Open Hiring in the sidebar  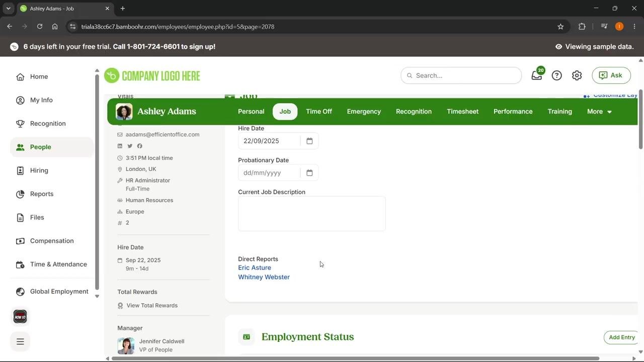[39, 170]
